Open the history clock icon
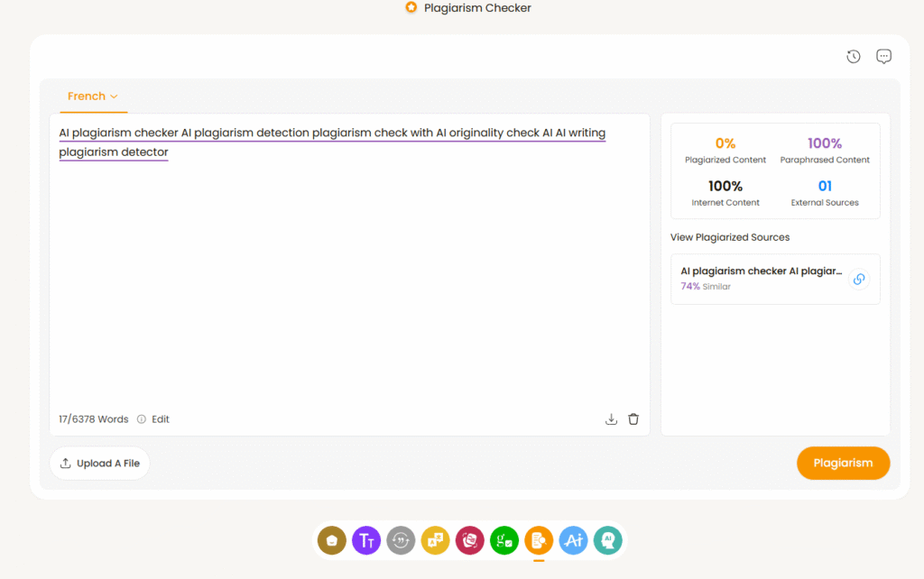The width and height of the screenshot is (924, 579). click(x=854, y=57)
